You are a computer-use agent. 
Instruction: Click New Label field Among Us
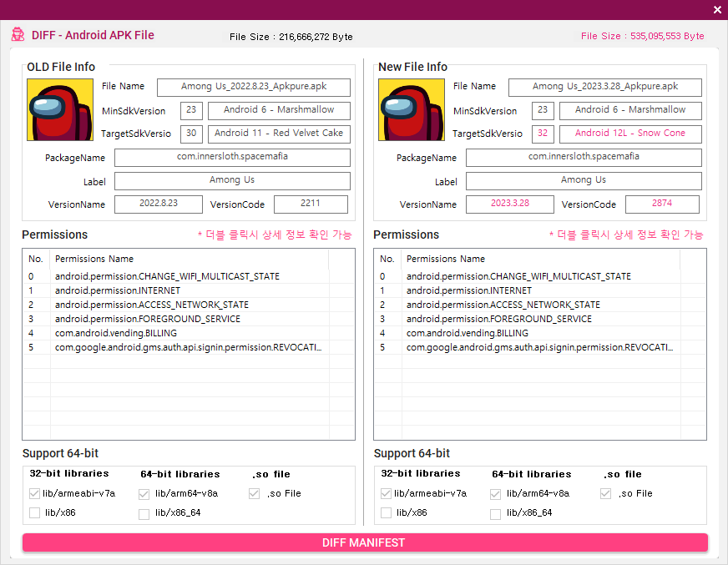point(584,180)
